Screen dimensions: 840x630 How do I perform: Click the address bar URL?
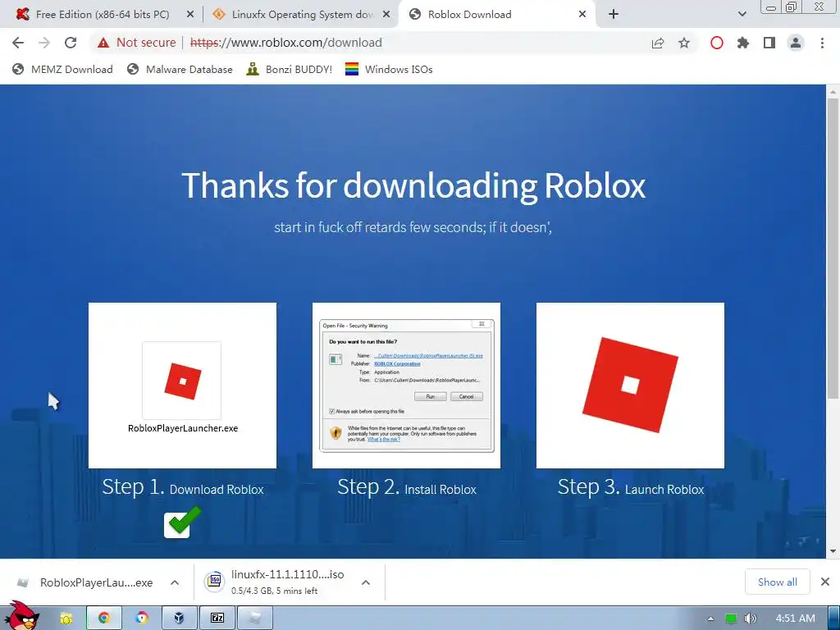pos(286,43)
